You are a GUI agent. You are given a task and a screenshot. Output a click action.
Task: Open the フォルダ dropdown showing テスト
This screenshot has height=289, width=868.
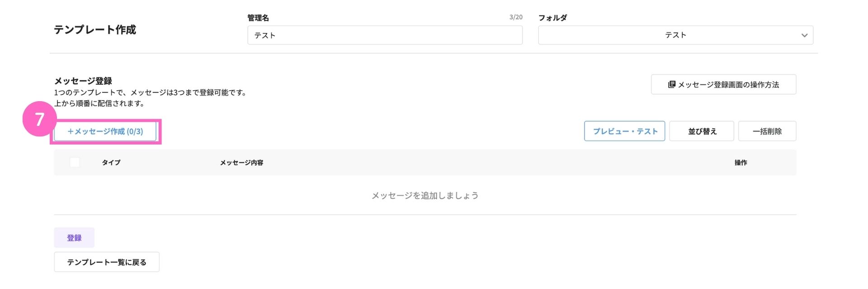click(675, 35)
